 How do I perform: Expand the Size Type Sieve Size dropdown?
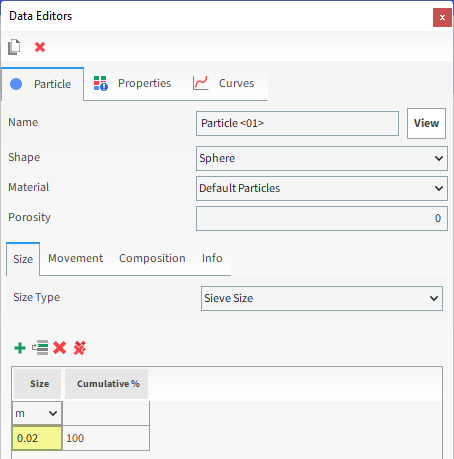click(x=322, y=298)
